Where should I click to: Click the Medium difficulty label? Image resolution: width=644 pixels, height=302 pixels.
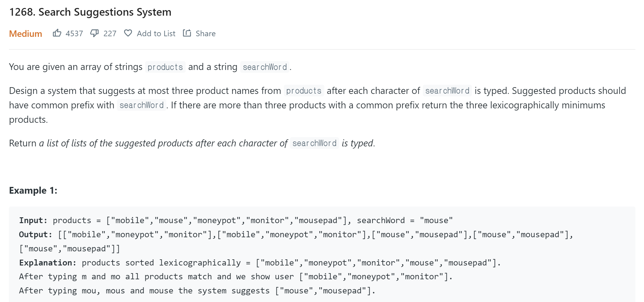click(25, 33)
